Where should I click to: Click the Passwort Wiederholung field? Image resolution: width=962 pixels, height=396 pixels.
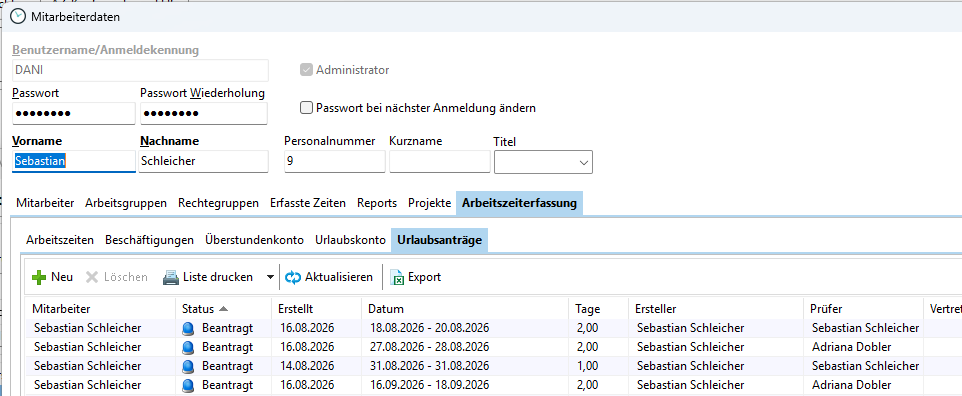[x=204, y=114]
